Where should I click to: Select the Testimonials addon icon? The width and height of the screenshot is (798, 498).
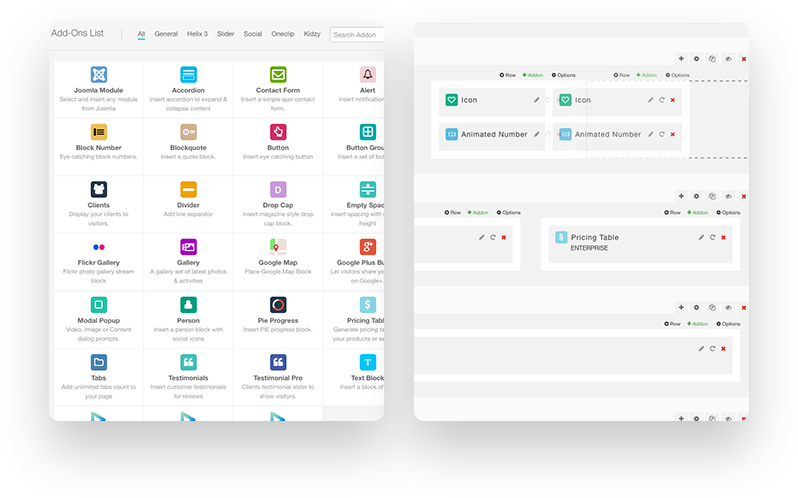[x=188, y=363]
